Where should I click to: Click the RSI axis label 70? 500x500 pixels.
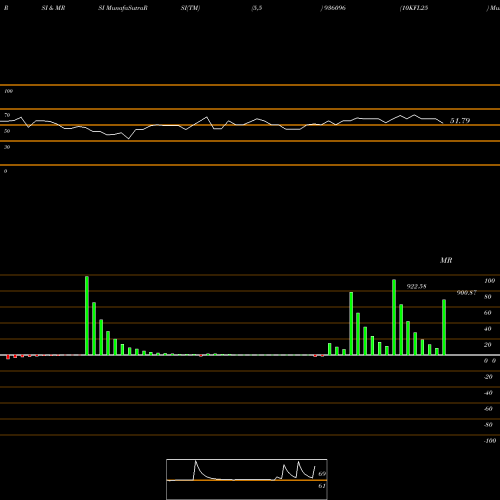click(x=7, y=115)
